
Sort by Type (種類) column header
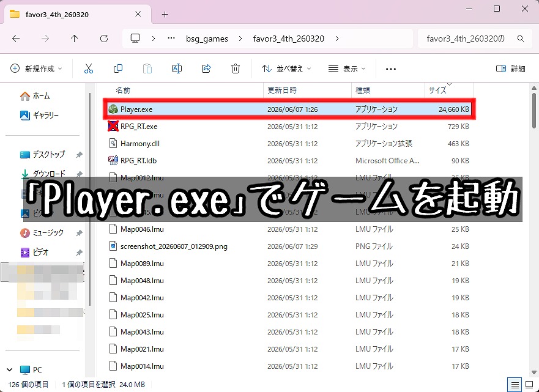[x=363, y=90]
